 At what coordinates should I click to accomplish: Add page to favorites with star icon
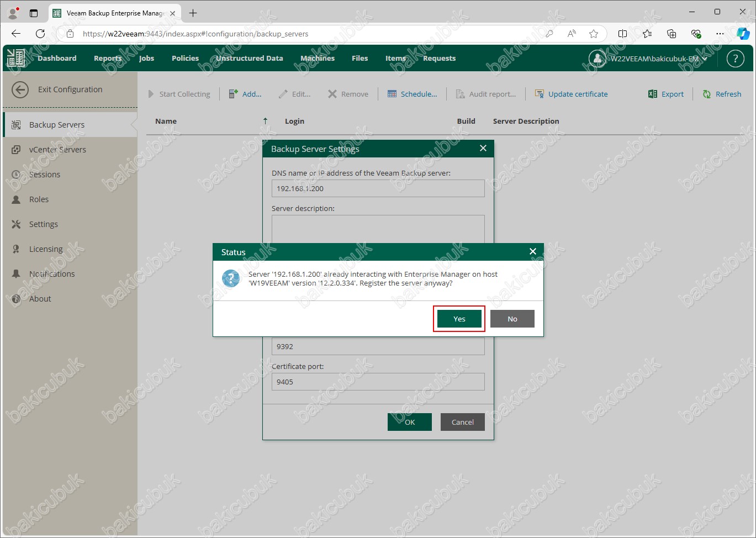pos(594,34)
